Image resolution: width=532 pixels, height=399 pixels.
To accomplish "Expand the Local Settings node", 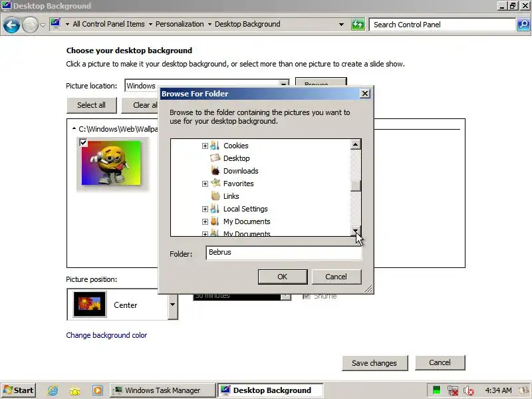I will coord(205,209).
